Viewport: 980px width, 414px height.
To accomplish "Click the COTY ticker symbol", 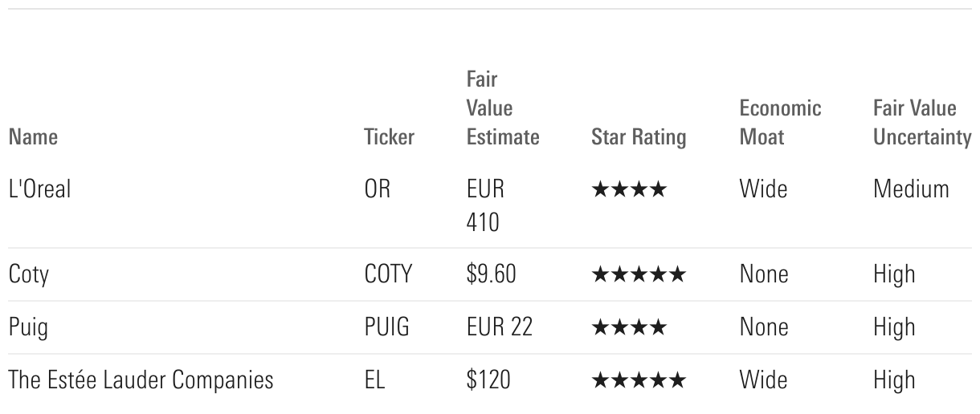I will coord(387,274).
